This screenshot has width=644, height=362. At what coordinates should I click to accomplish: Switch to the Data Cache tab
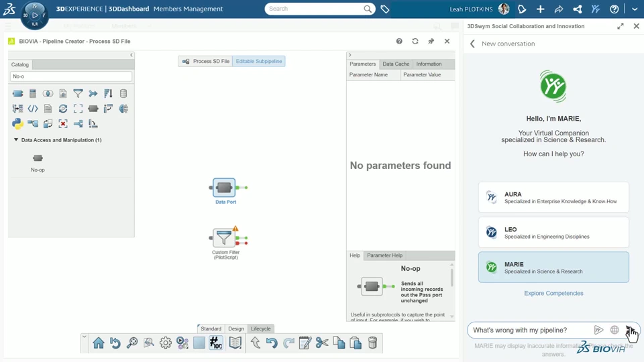396,64
